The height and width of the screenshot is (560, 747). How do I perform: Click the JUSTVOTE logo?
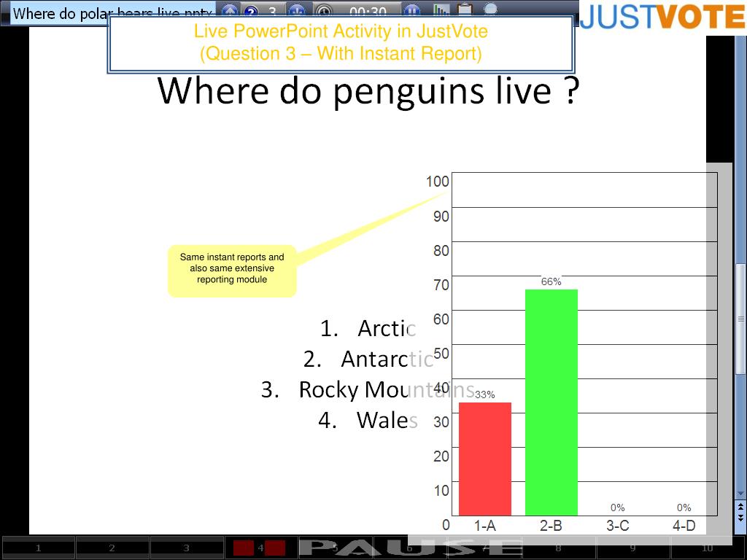pos(662,16)
